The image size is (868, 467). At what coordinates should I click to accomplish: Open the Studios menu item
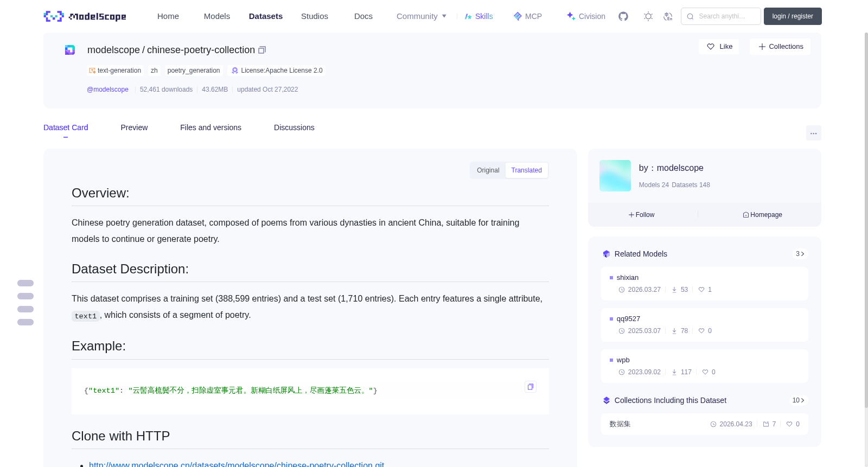(x=315, y=16)
